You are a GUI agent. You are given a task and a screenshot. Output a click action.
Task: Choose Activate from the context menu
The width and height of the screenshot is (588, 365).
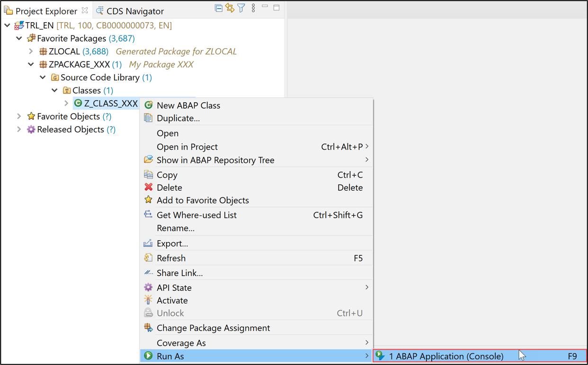coord(257,300)
